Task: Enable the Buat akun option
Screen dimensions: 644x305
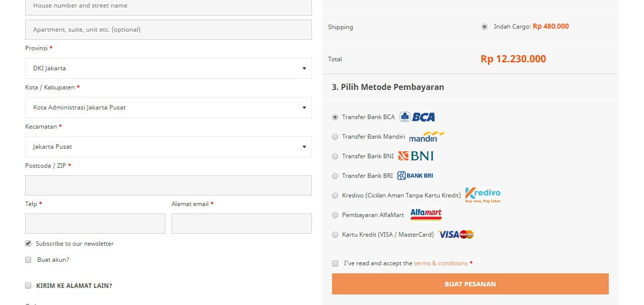Action: (28, 259)
